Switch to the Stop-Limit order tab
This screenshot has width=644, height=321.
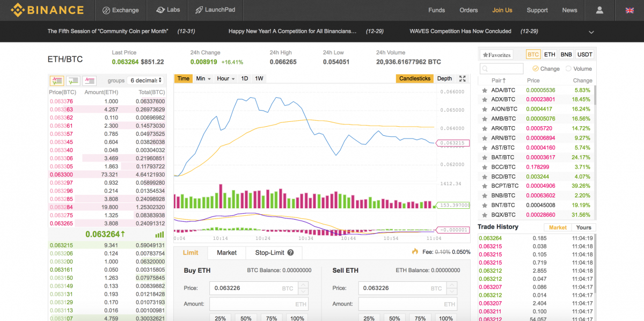pyautogui.click(x=274, y=253)
